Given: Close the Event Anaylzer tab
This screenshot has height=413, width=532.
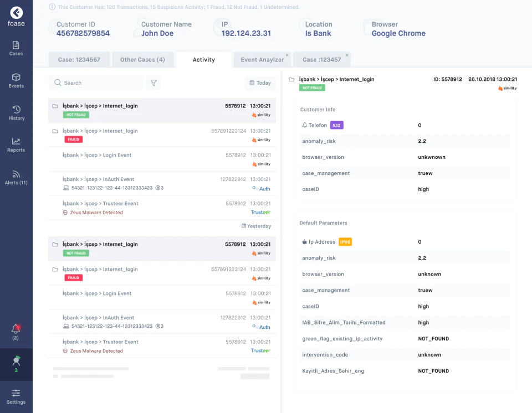Looking at the screenshot, I should tap(287, 55).
